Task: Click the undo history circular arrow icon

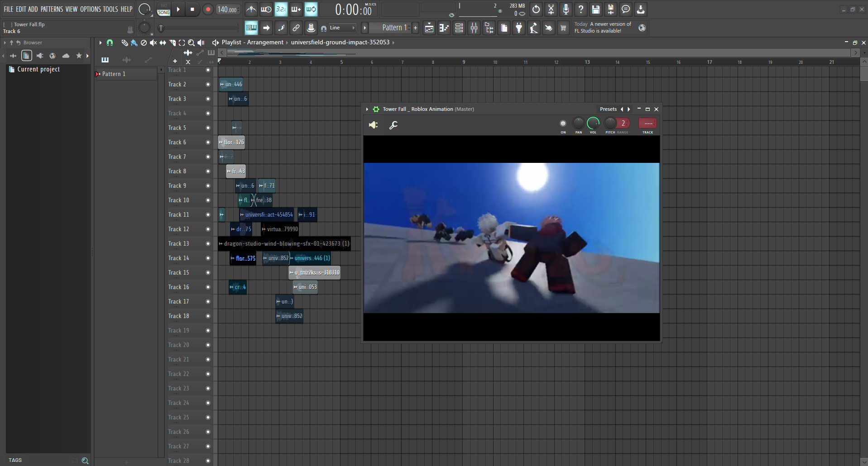Action: (536, 9)
